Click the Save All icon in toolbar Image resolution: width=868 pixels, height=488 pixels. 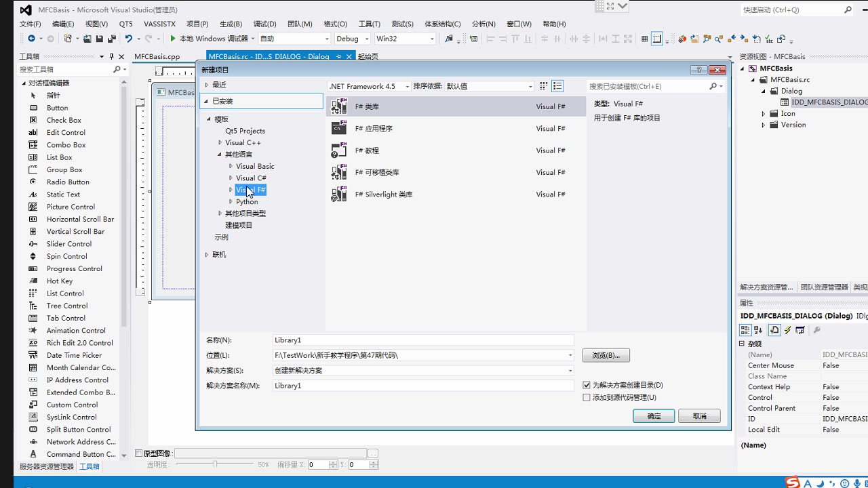[x=111, y=39]
